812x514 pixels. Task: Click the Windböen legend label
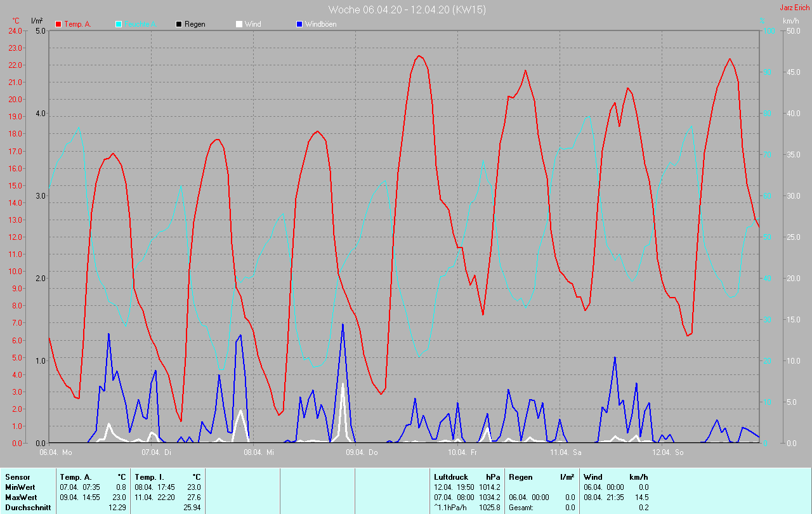[x=320, y=24]
